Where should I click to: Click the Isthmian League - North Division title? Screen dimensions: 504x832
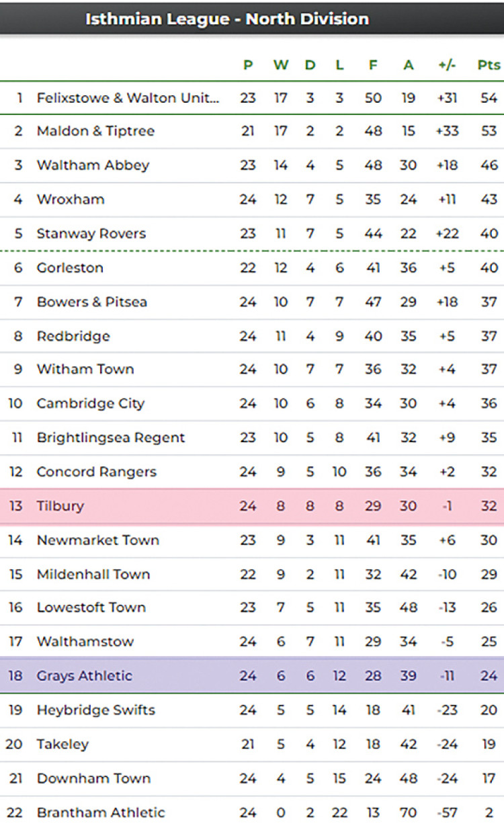(227, 19)
